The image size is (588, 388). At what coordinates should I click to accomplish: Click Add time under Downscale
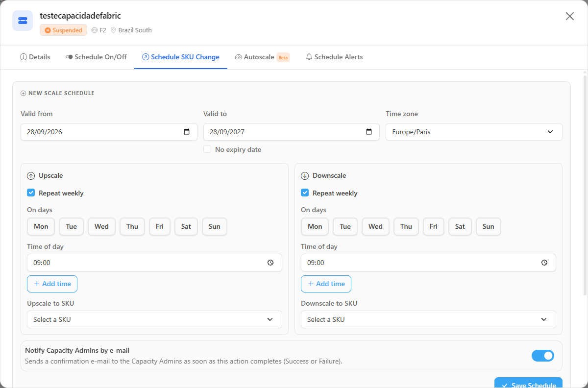326,284
